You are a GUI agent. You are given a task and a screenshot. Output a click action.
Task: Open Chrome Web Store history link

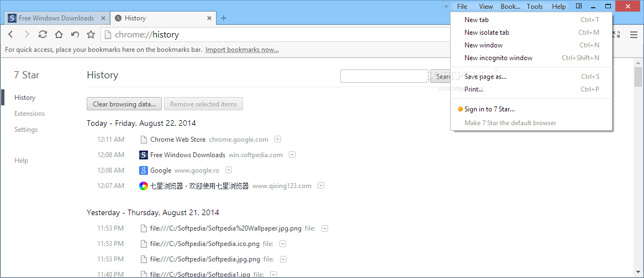coord(178,140)
